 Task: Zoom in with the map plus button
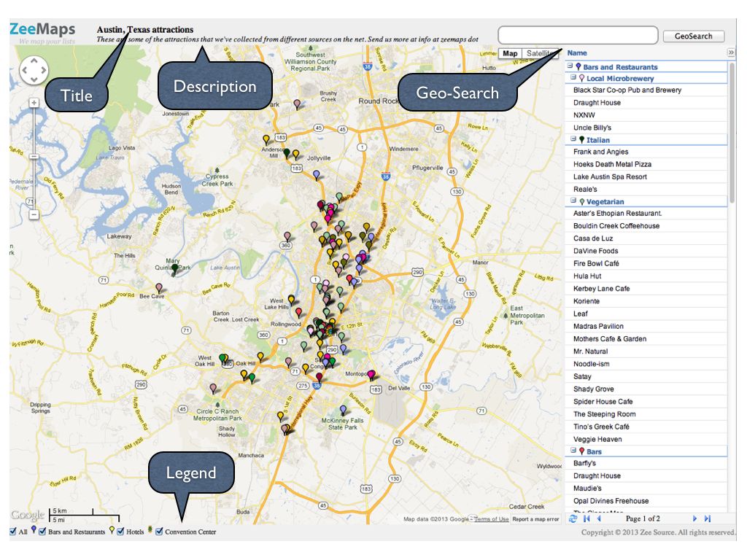coord(34,103)
